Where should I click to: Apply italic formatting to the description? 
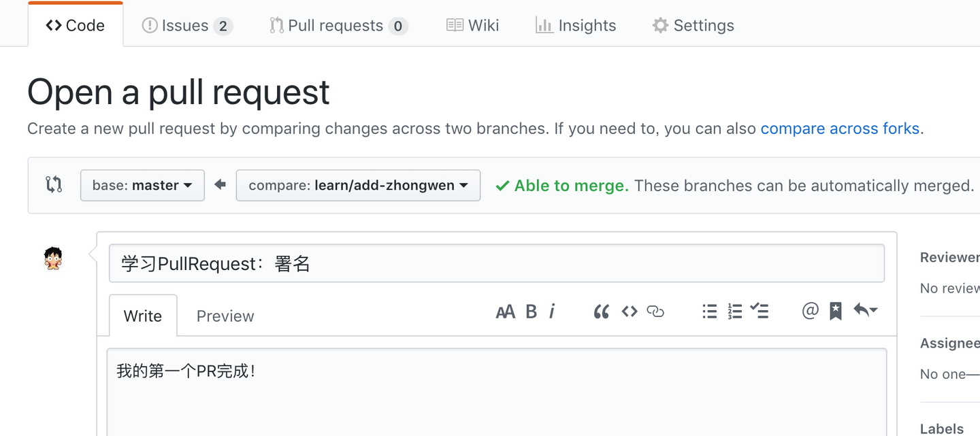coord(552,312)
